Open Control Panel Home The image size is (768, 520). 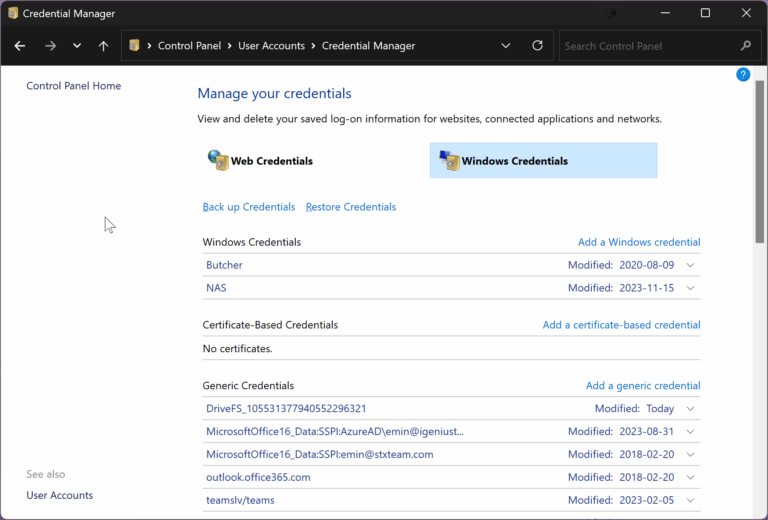(x=73, y=86)
